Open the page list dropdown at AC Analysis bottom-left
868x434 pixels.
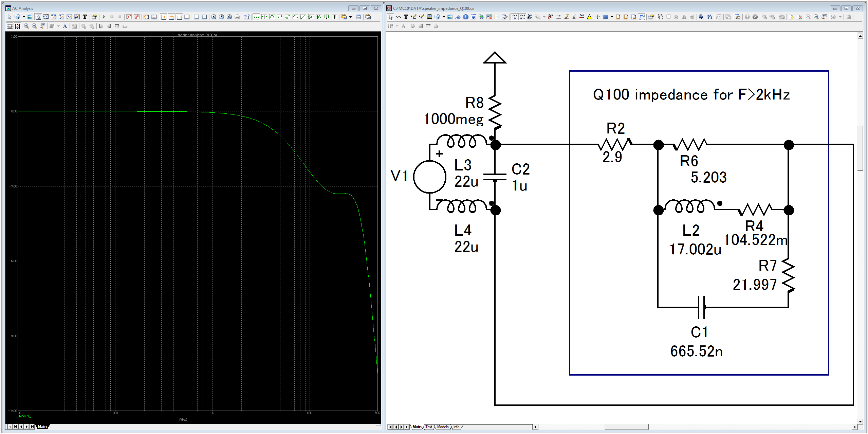click(x=10, y=427)
